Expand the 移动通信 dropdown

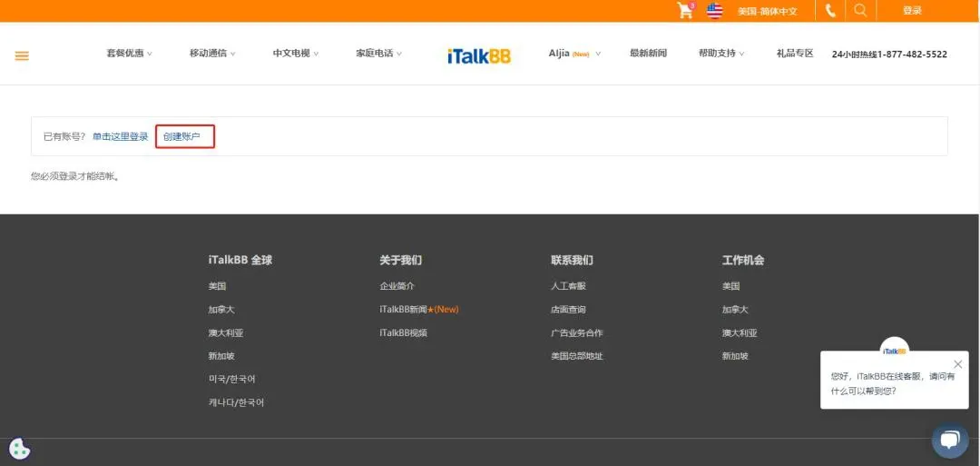click(x=212, y=54)
